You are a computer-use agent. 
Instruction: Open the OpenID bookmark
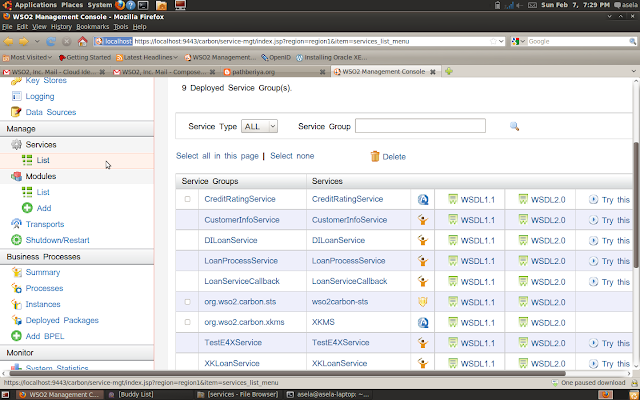[x=276, y=58]
